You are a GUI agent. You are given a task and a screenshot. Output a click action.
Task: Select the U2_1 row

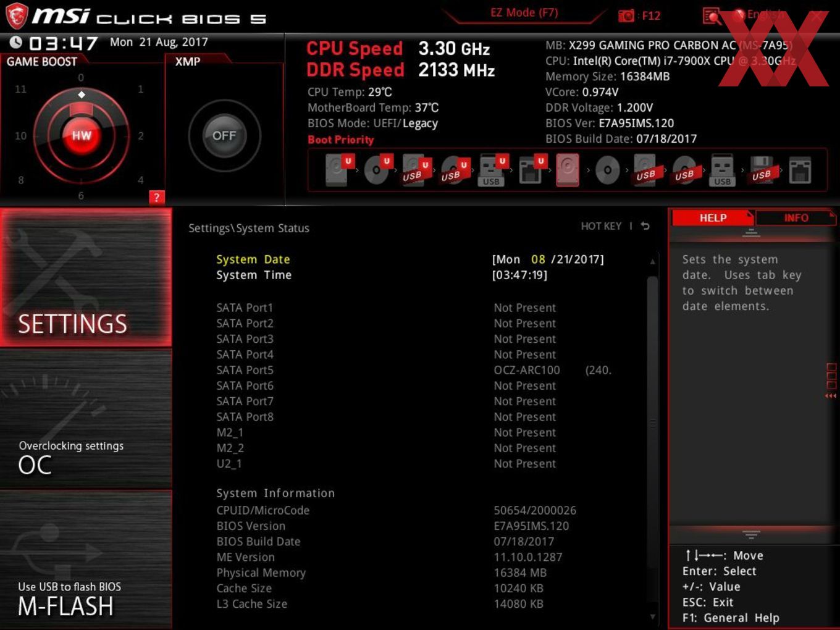(386, 463)
